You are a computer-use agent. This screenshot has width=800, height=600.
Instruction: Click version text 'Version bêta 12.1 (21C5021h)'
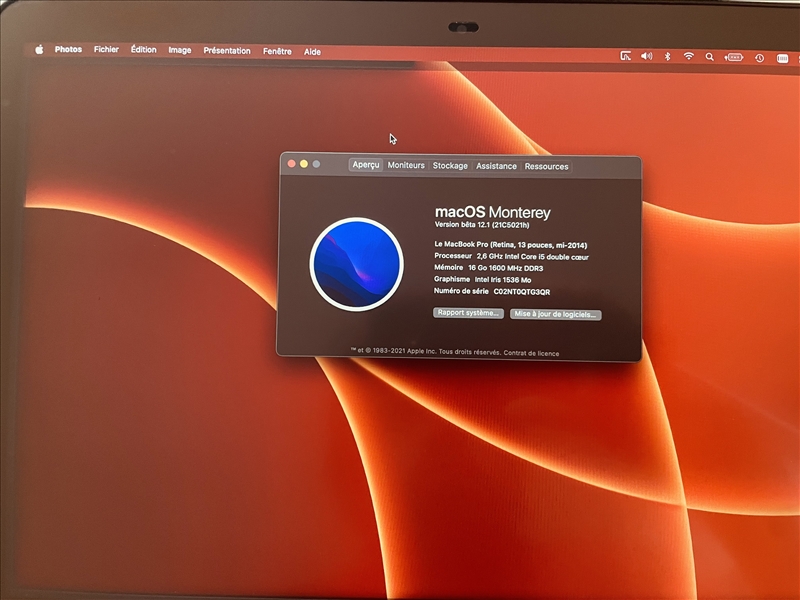pos(482,224)
